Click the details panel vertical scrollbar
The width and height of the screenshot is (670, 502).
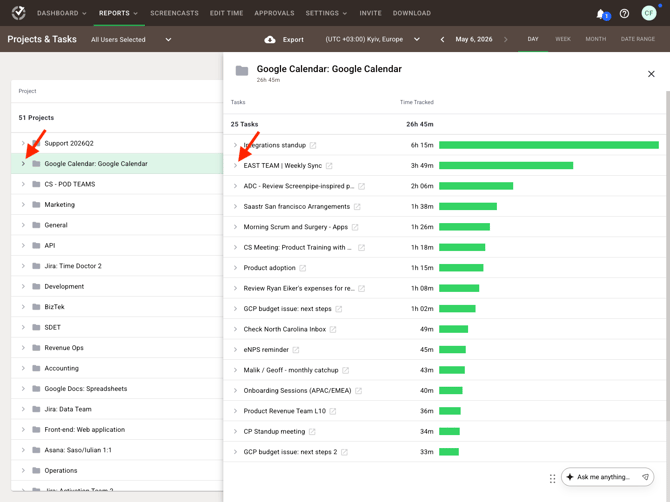tap(668, 256)
